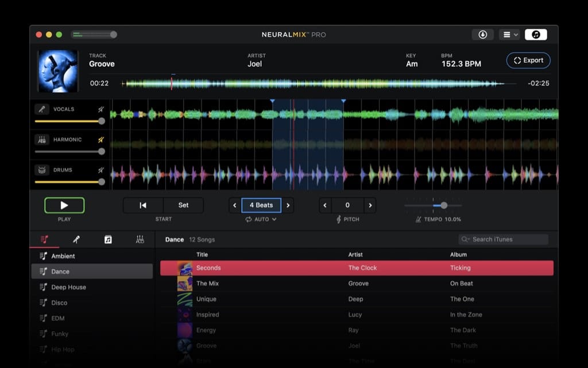This screenshot has height=368, width=588.
Task: Increase beats with the right chevron
Action: tap(288, 205)
